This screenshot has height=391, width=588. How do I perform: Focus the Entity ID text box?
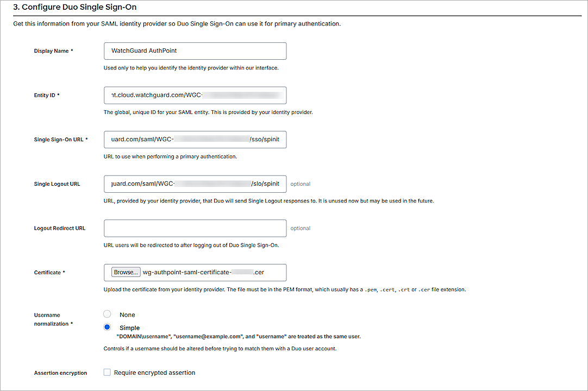point(195,95)
